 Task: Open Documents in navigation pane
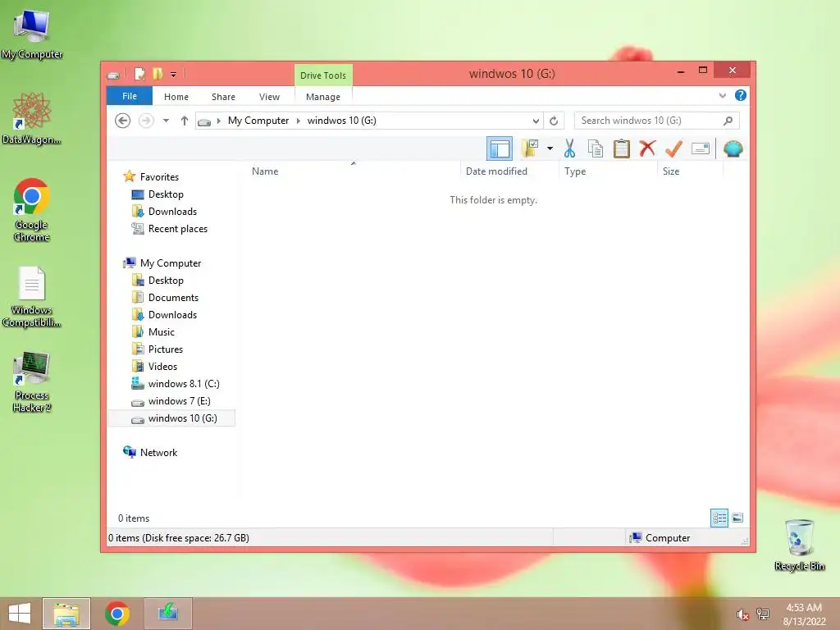pos(173,297)
